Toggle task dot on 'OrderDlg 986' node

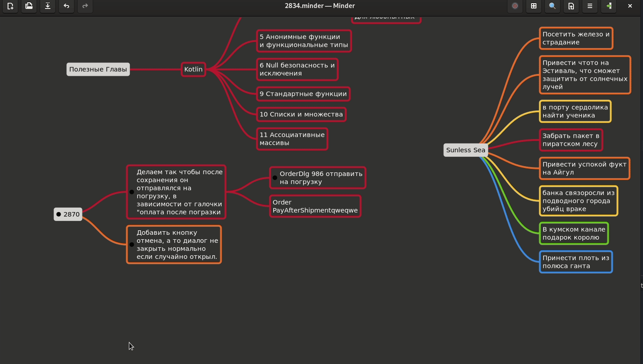(275, 178)
